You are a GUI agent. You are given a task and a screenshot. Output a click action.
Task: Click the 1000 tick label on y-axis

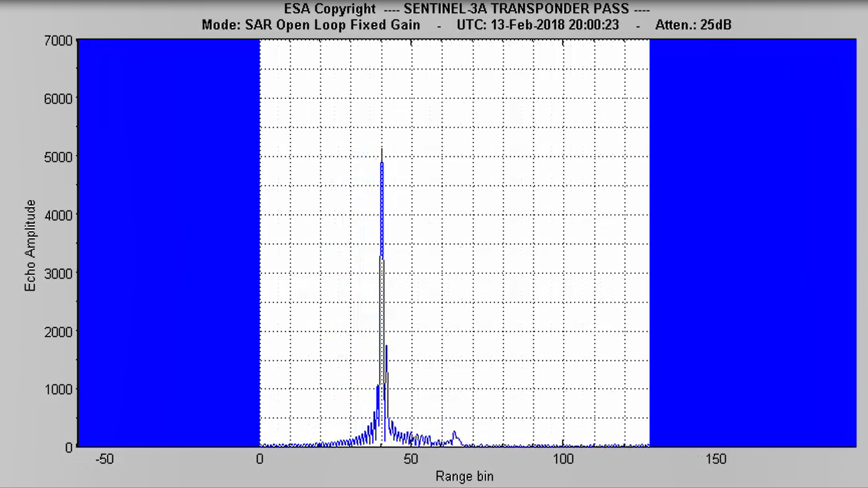coord(58,390)
